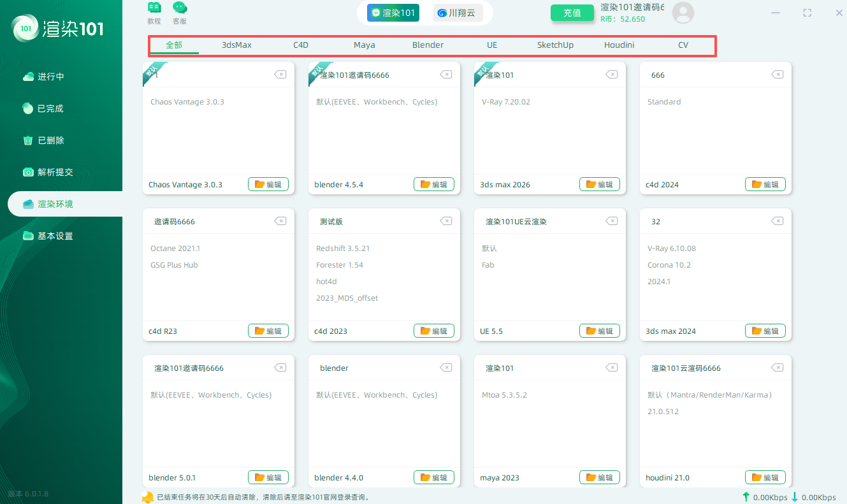This screenshot has width=847, height=504.
Task: Click the GSG Plus Hub plugin text
Action: pyautogui.click(x=174, y=265)
